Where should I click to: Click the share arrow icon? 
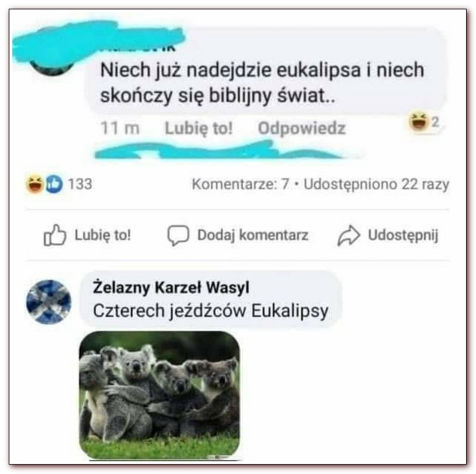(349, 235)
